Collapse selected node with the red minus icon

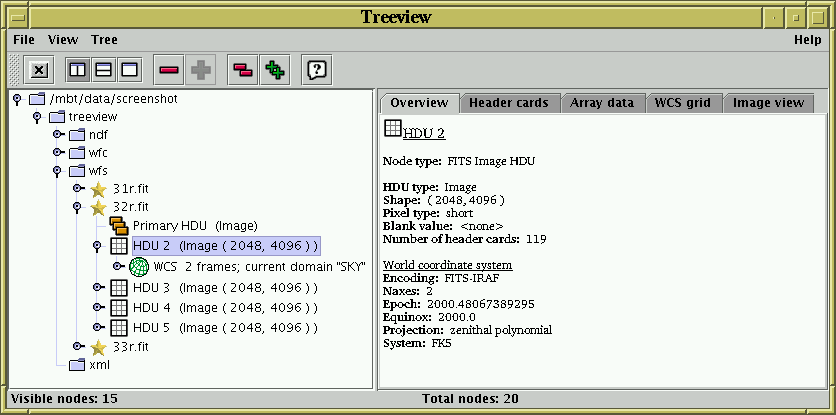point(168,70)
